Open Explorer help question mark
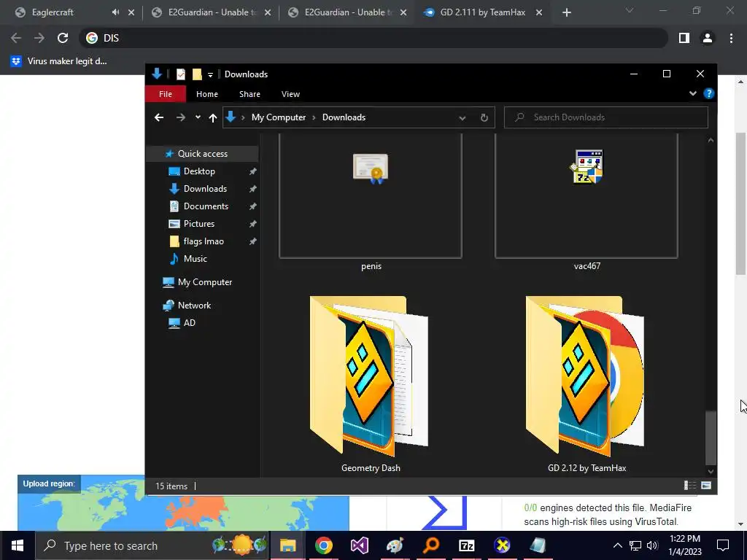 [708, 93]
